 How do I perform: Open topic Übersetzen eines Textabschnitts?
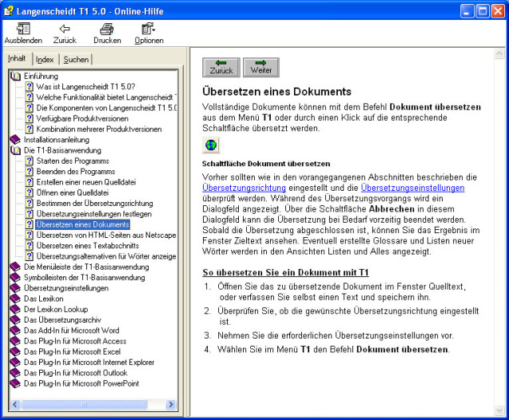click(88, 246)
